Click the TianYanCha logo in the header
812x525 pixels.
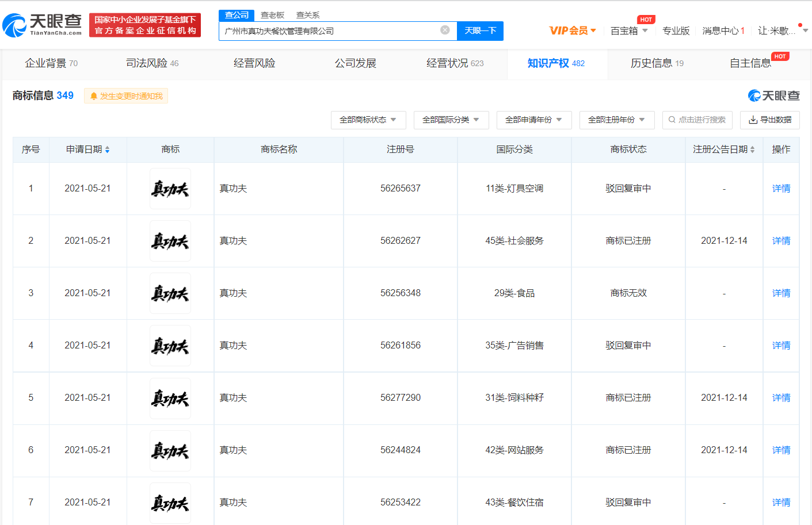click(42, 25)
